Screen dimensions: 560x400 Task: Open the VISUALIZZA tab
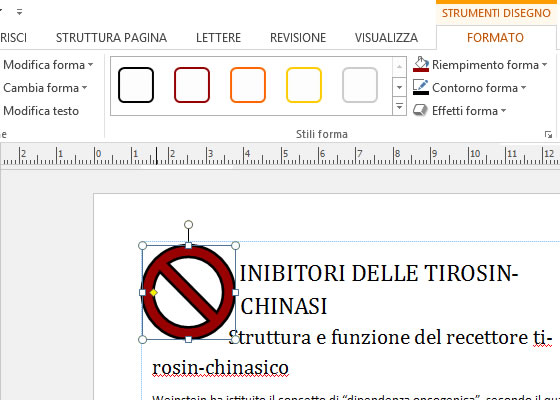[386, 38]
